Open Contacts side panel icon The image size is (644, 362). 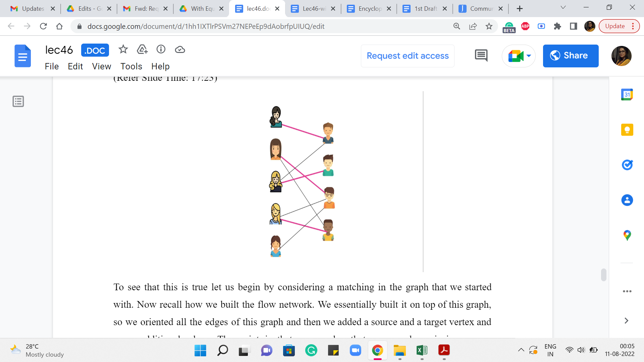coord(627,200)
